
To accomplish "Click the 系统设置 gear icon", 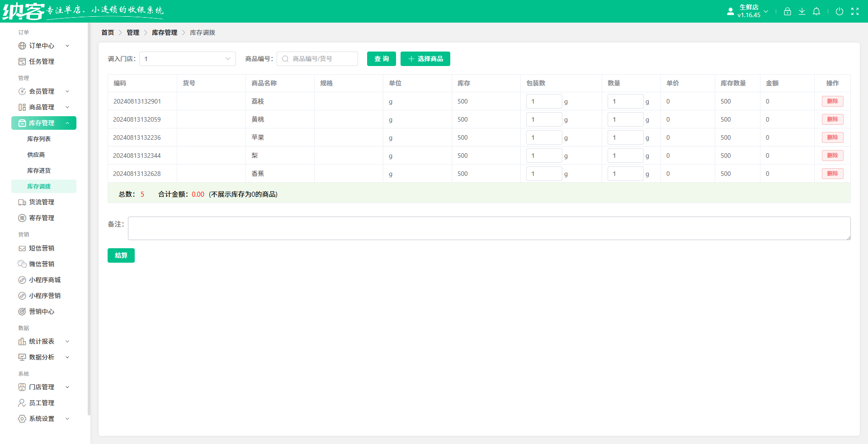I will point(22,419).
